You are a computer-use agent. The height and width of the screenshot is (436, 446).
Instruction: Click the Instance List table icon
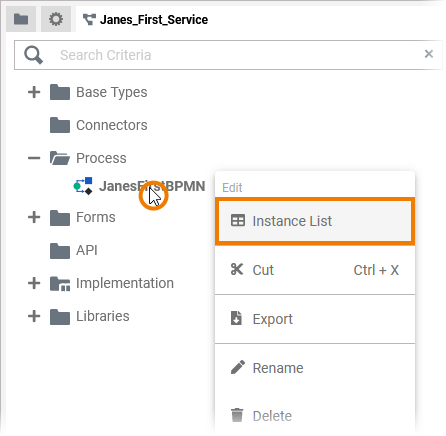coord(238,221)
